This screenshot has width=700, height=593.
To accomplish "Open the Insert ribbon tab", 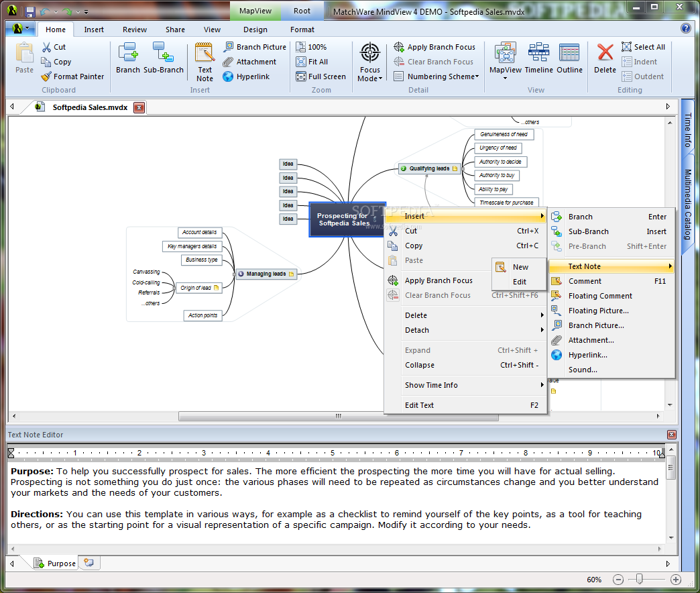I will point(94,30).
